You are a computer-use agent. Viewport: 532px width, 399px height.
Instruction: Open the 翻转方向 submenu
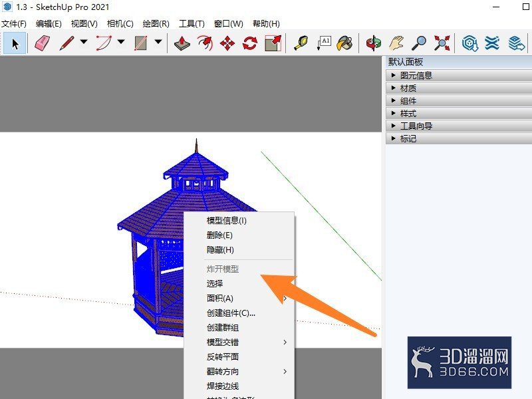239,371
